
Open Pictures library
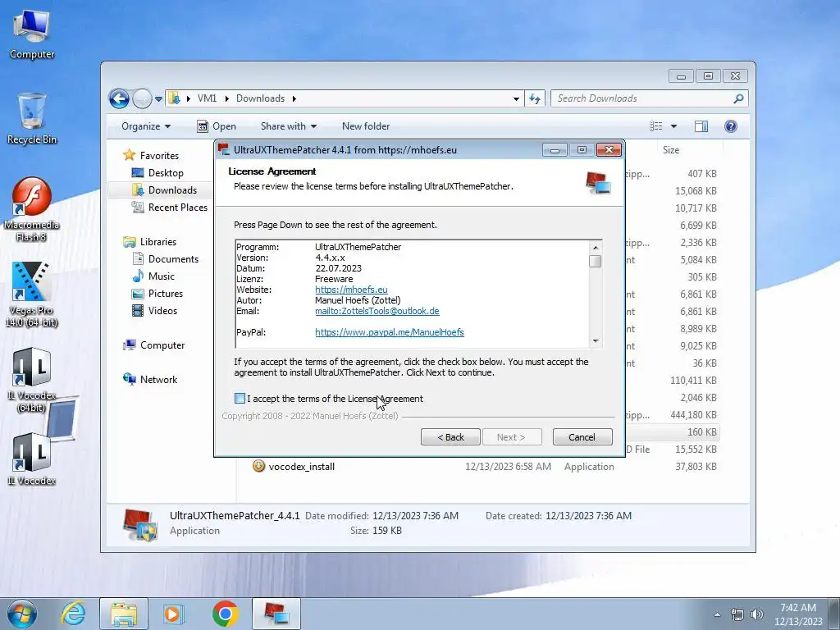166,294
